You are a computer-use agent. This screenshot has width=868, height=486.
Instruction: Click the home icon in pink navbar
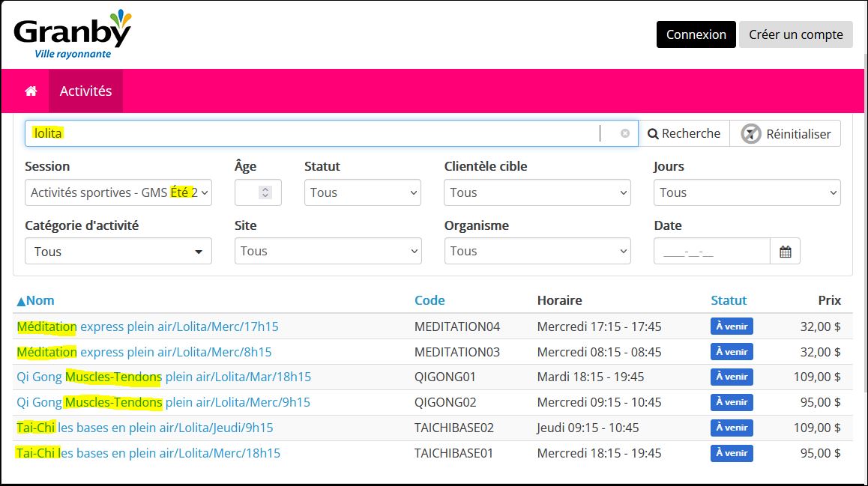(x=31, y=91)
